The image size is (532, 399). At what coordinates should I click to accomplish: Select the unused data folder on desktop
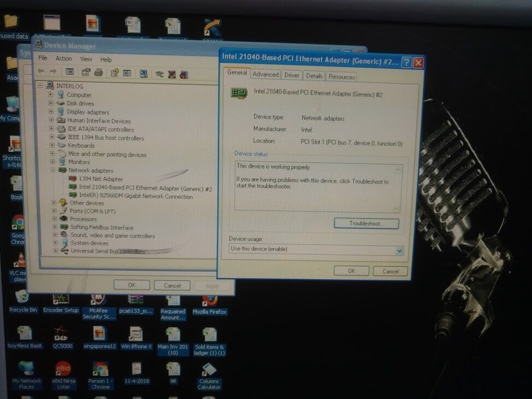click(13, 26)
